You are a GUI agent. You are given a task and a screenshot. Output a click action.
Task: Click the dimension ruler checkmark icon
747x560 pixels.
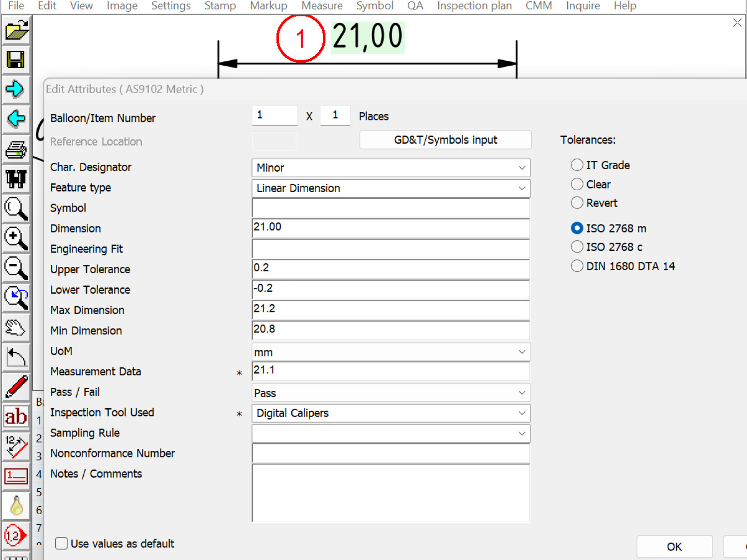click(16, 447)
